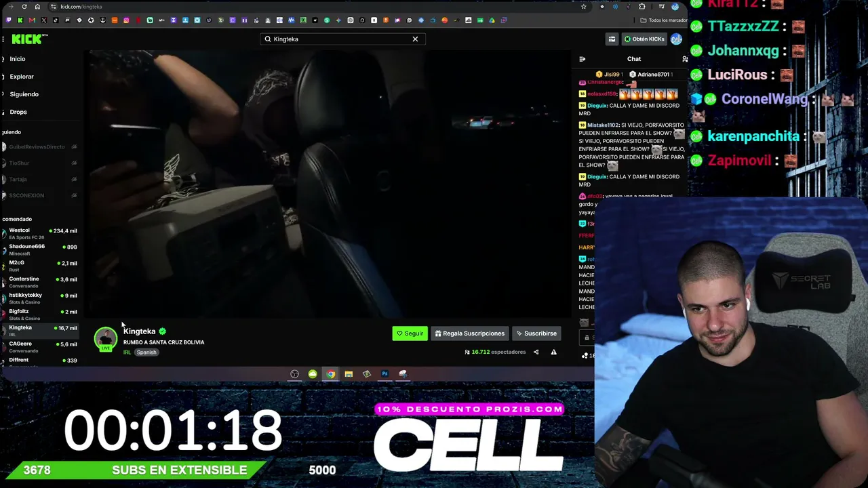Click chat username Mistake1102

coord(603,125)
